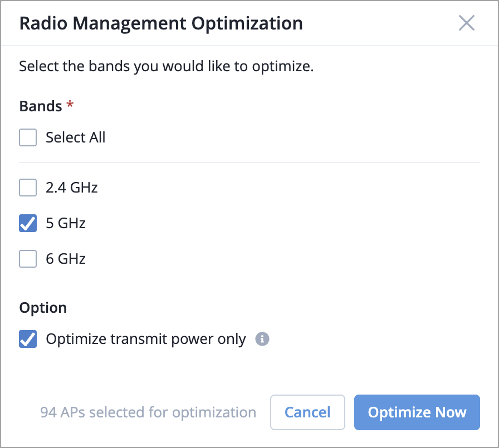
Task: Click the "6 GHz" text label
Action: coord(66,259)
